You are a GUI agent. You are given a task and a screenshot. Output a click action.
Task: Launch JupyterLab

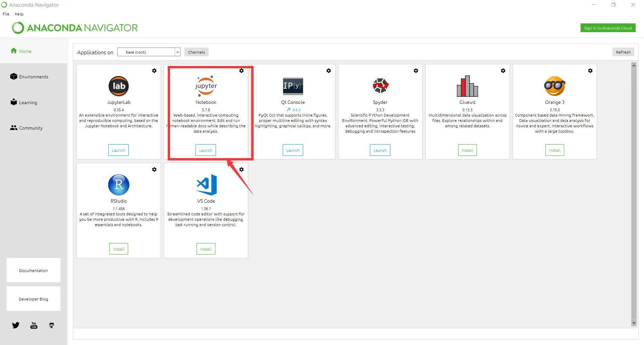coord(118,150)
